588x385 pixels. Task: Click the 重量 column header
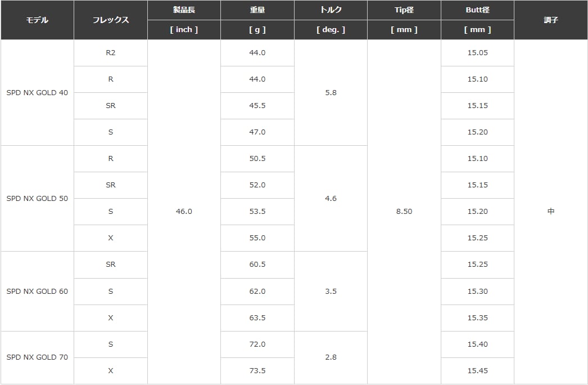pos(257,10)
